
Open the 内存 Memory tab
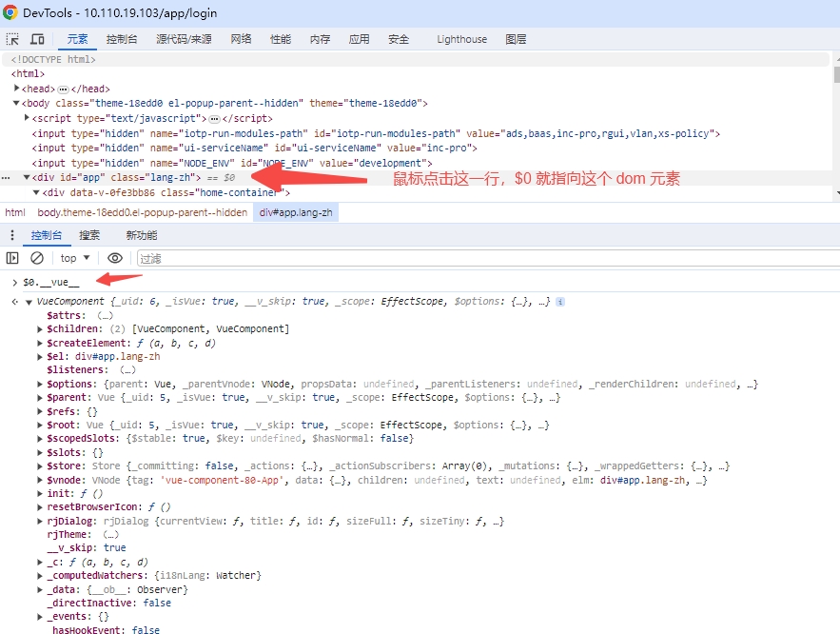(320, 39)
